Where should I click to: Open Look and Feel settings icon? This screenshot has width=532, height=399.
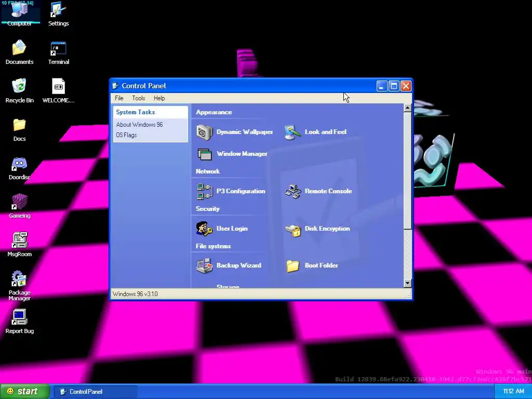(x=292, y=132)
